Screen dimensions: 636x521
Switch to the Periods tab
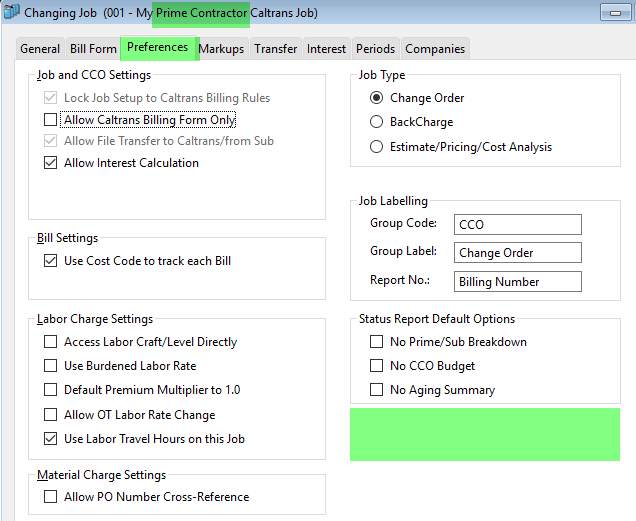pyautogui.click(x=375, y=49)
